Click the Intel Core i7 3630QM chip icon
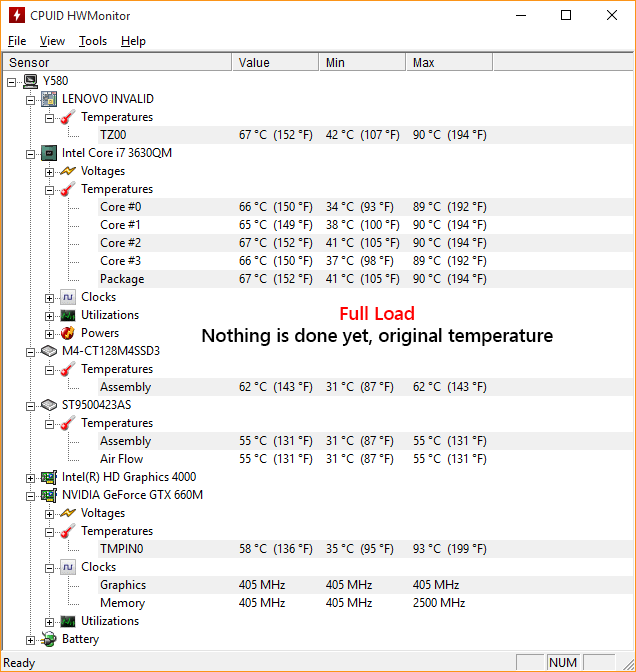This screenshot has width=636, height=672. point(49,153)
